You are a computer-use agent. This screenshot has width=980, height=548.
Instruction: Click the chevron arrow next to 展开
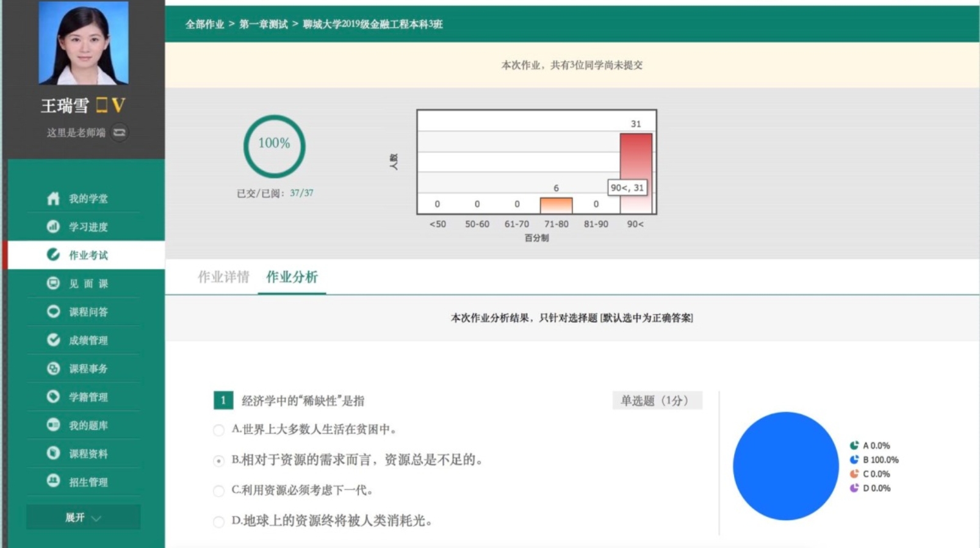click(96, 518)
